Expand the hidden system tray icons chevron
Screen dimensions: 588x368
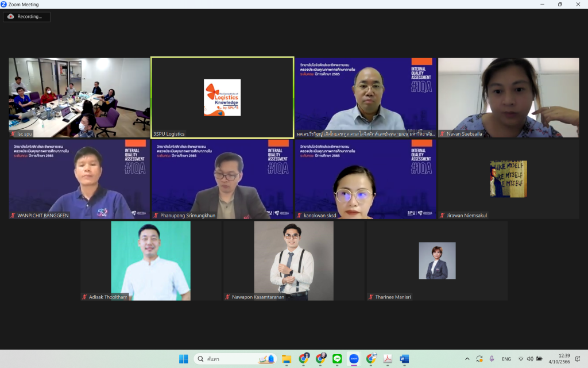[x=467, y=359]
